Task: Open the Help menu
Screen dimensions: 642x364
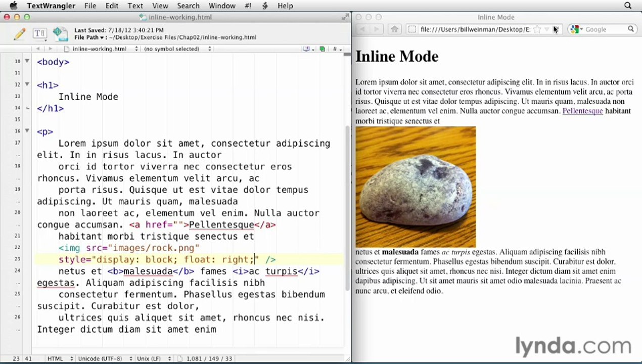Action: (285, 6)
